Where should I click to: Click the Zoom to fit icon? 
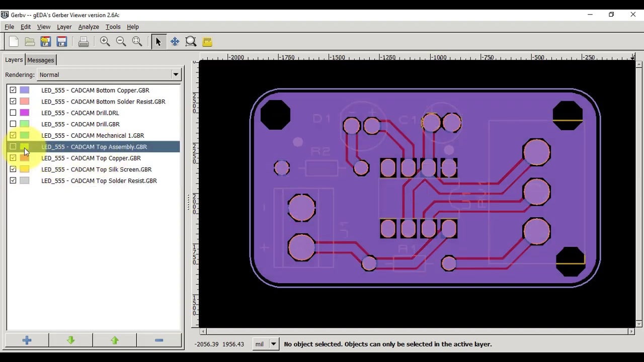[x=137, y=42]
